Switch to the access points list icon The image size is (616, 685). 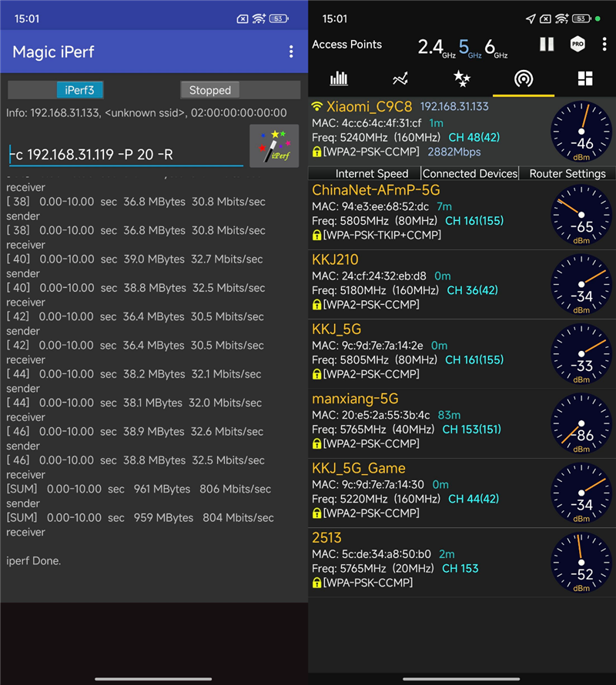coord(524,79)
